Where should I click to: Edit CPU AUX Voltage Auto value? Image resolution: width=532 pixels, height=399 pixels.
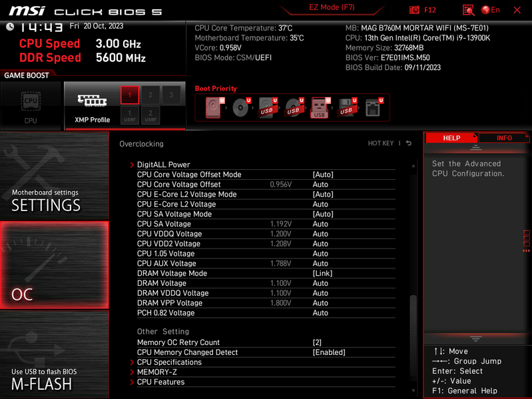coord(320,263)
